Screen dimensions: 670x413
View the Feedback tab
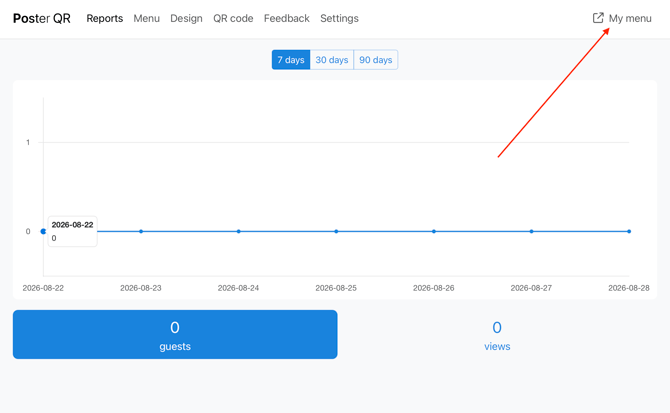point(287,18)
